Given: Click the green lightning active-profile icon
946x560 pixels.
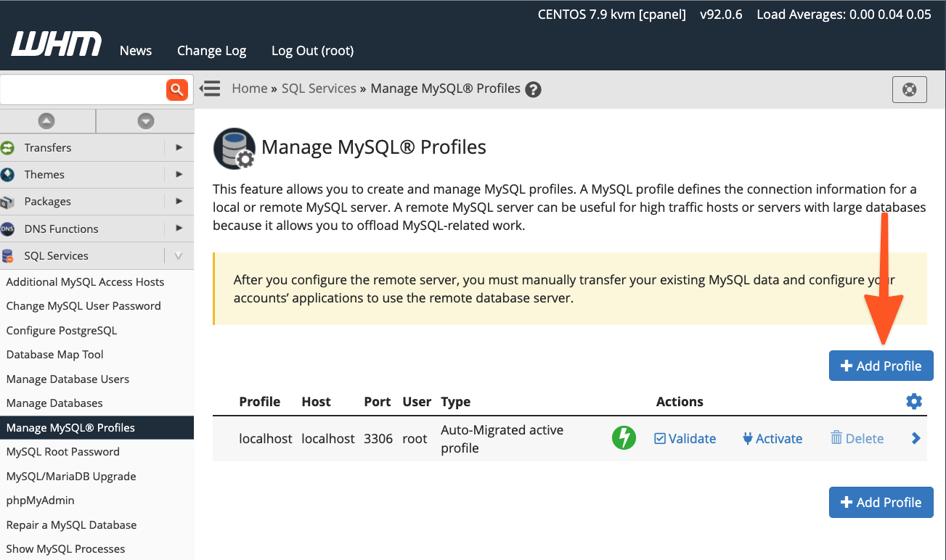Looking at the screenshot, I should pyautogui.click(x=624, y=438).
